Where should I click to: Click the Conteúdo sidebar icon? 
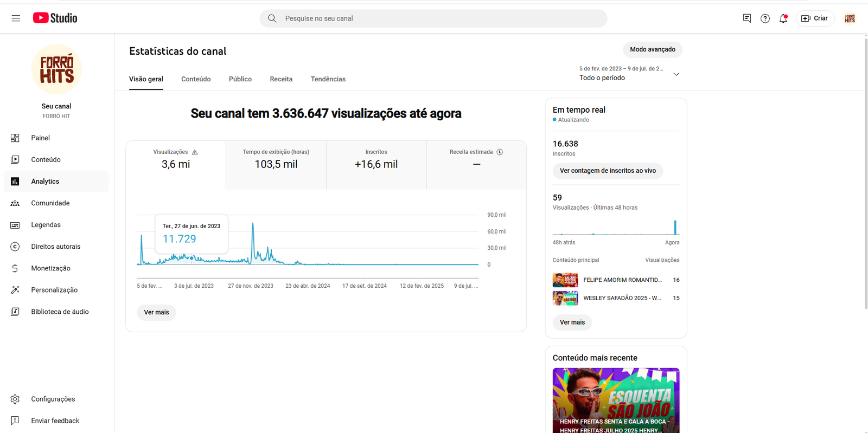15,159
